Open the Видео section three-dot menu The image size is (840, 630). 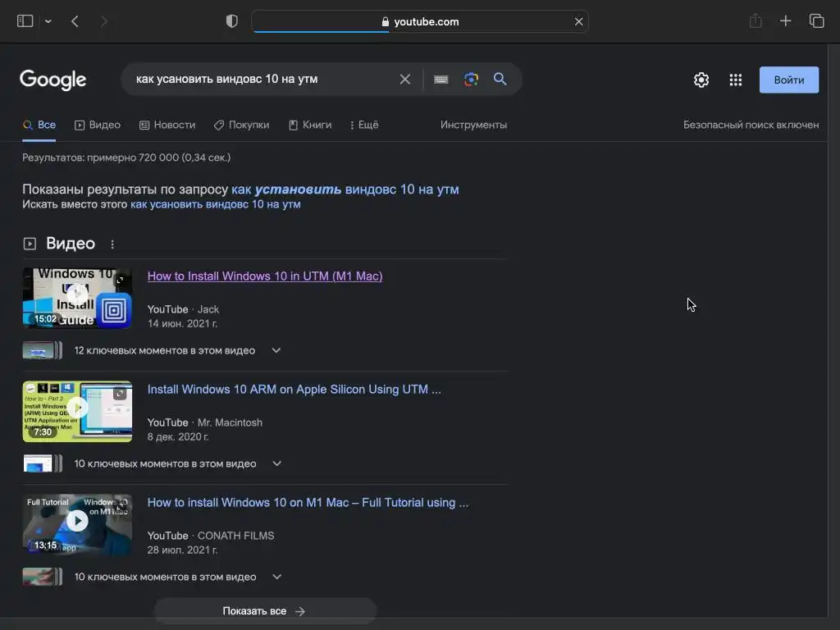click(112, 244)
